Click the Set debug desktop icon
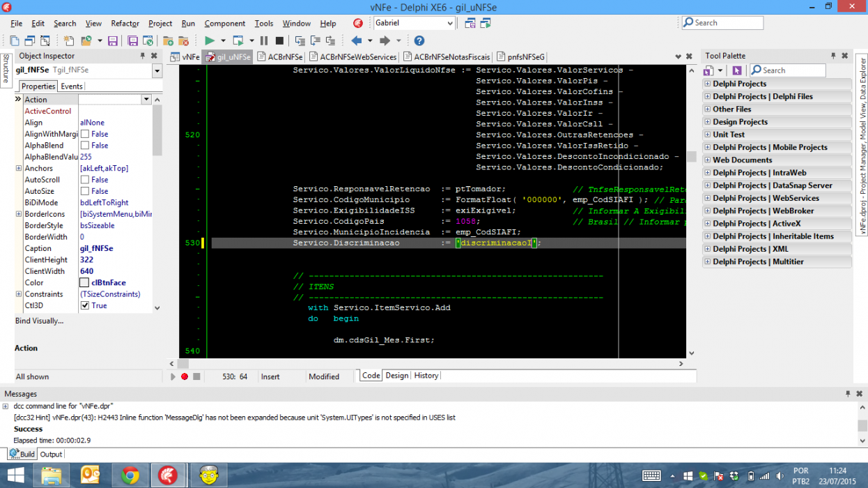The image size is (868, 488). coord(486,23)
